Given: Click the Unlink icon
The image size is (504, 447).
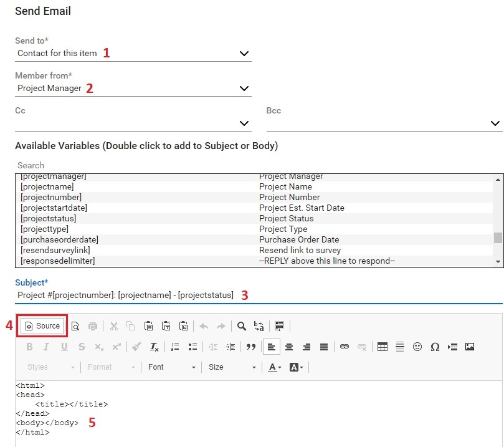Looking at the screenshot, I should click(x=361, y=347).
